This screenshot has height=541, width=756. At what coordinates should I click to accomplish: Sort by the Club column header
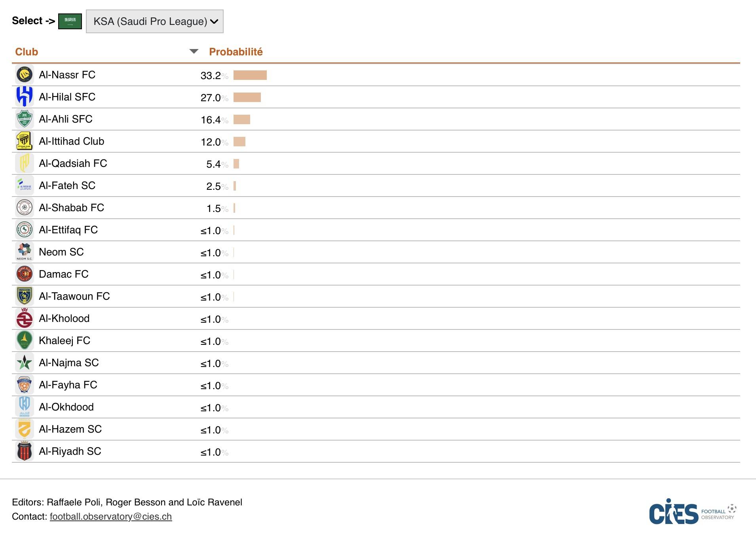click(27, 52)
